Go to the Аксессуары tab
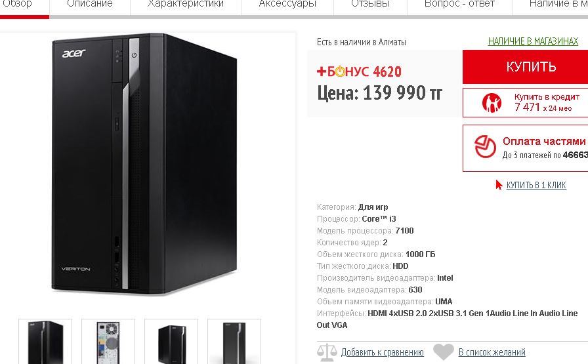This screenshot has width=588, height=364. [x=287, y=4]
